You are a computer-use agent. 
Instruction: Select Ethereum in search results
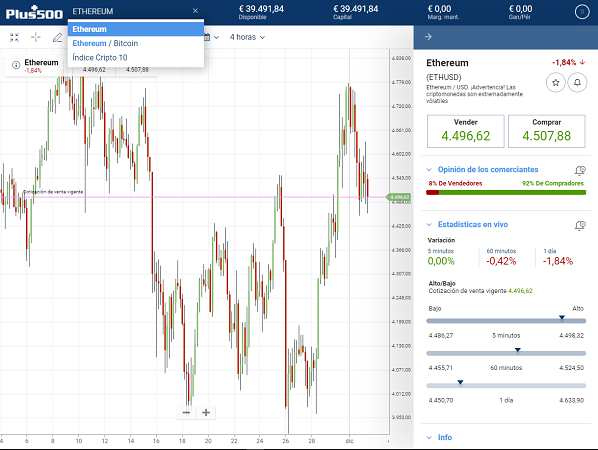click(x=136, y=29)
